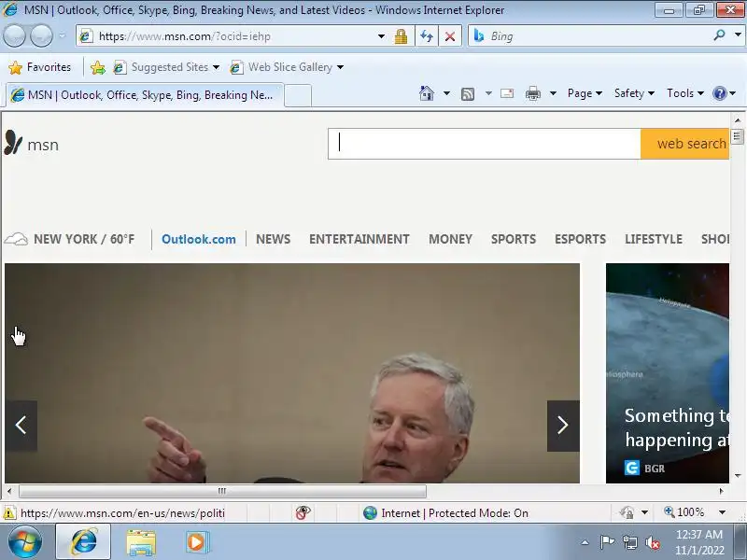Click the 100% zoom level button

(x=684, y=511)
